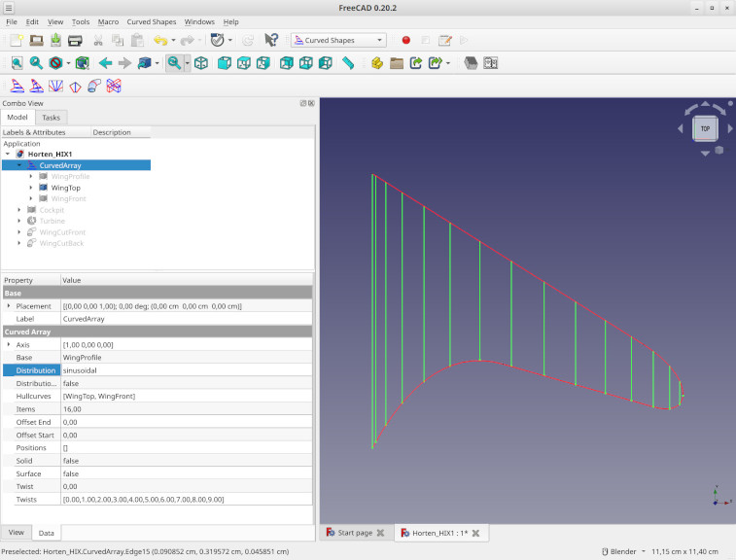The width and height of the screenshot is (736, 560).
Task: Expand the Cockpit tree item
Action: click(19, 210)
